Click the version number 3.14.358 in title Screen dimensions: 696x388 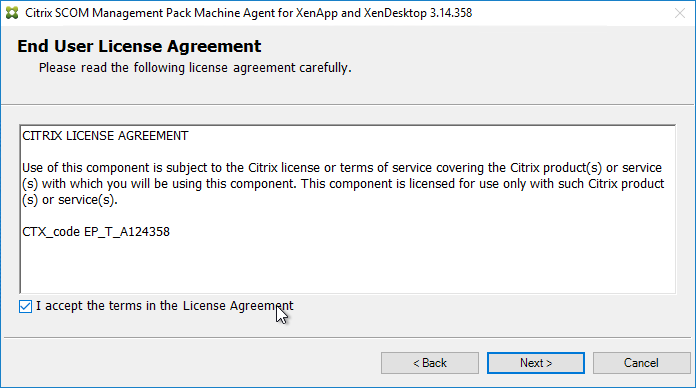[x=451, y=13]
